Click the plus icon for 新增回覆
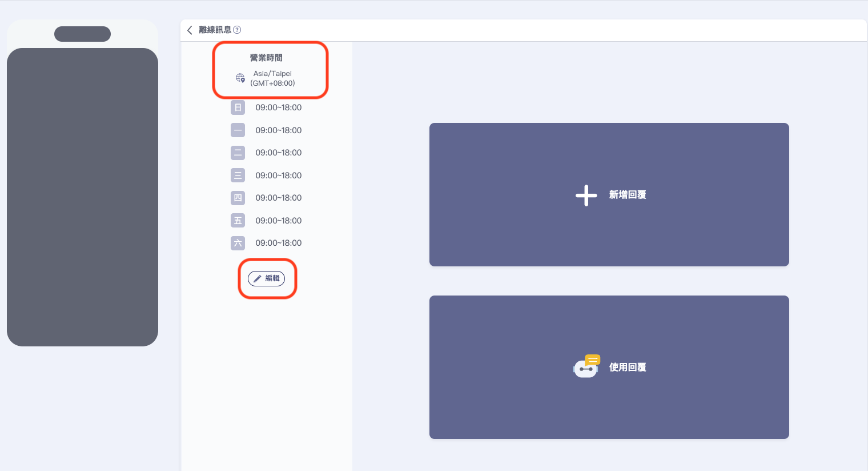Viewport: 868px width, 471px height. coord(586,195)
